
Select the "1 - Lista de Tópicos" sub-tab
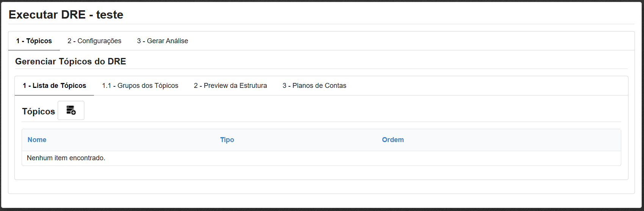point(54,86)
